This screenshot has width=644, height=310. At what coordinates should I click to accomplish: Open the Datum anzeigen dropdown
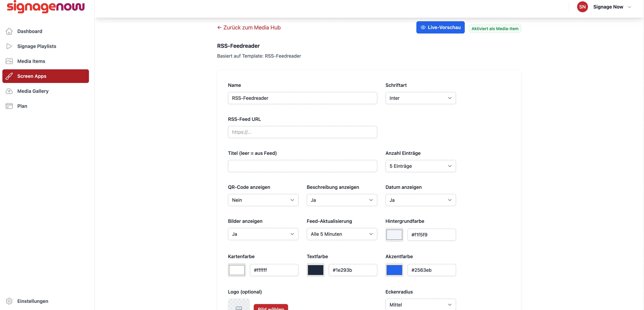420,200
